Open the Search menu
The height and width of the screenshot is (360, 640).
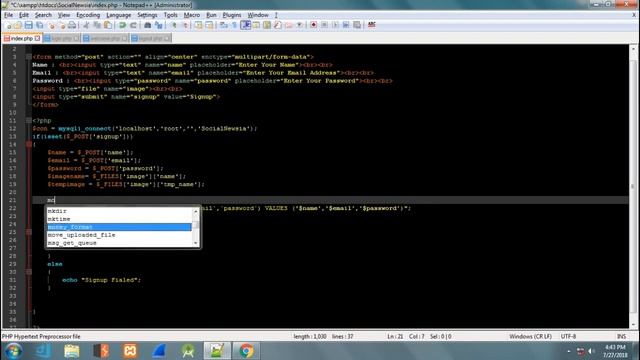(x=43, y=15)
